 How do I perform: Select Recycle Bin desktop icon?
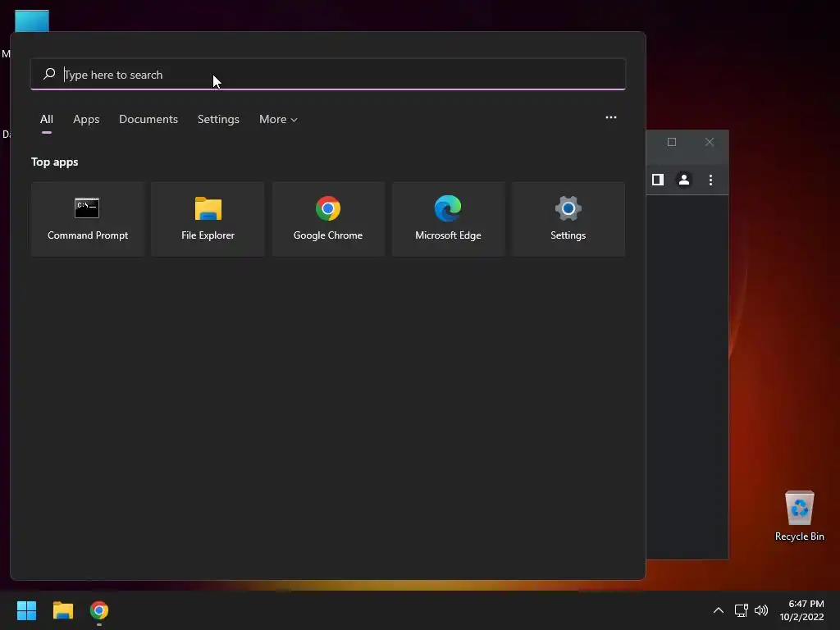pyautogui.click(x=799, y=515)
